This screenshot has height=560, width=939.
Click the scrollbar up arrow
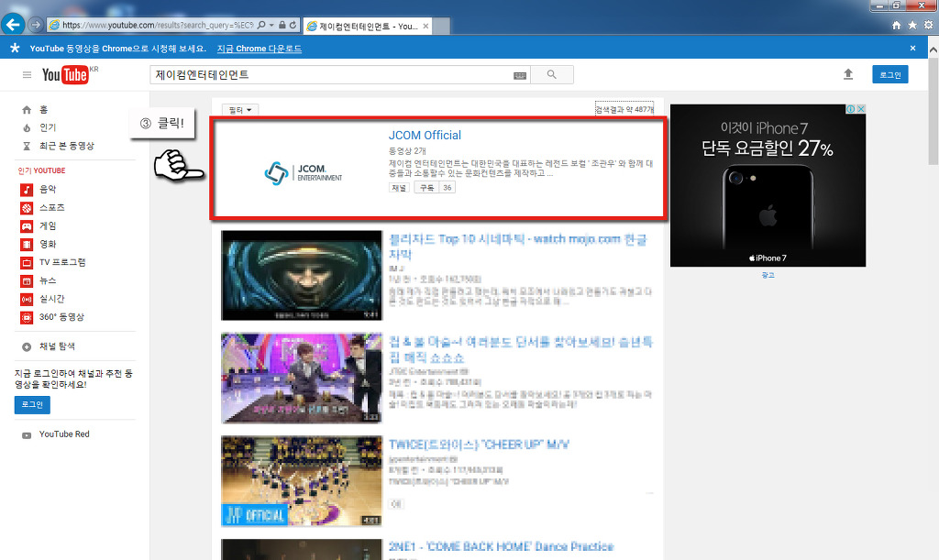(933, 49)
